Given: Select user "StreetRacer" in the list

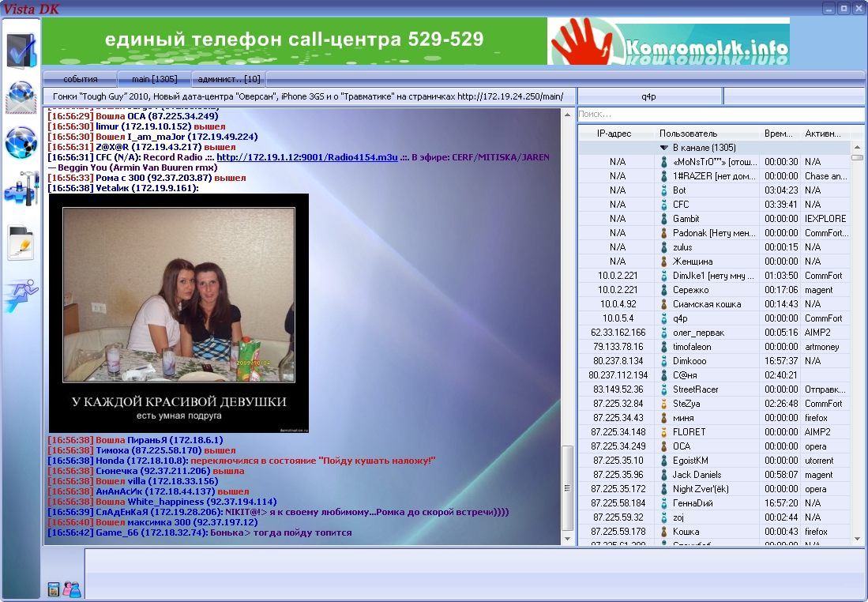Looking at the screenshot, I should tap(697, 389).
